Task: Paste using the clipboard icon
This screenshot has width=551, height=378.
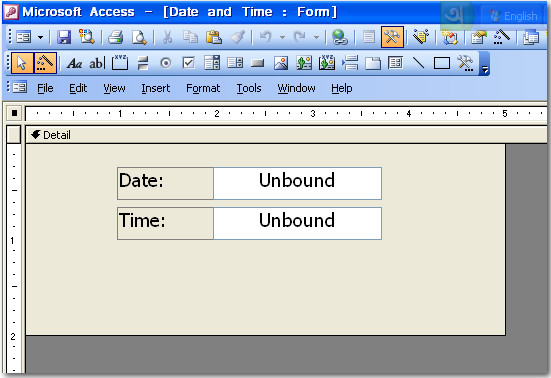Action: 214,37
